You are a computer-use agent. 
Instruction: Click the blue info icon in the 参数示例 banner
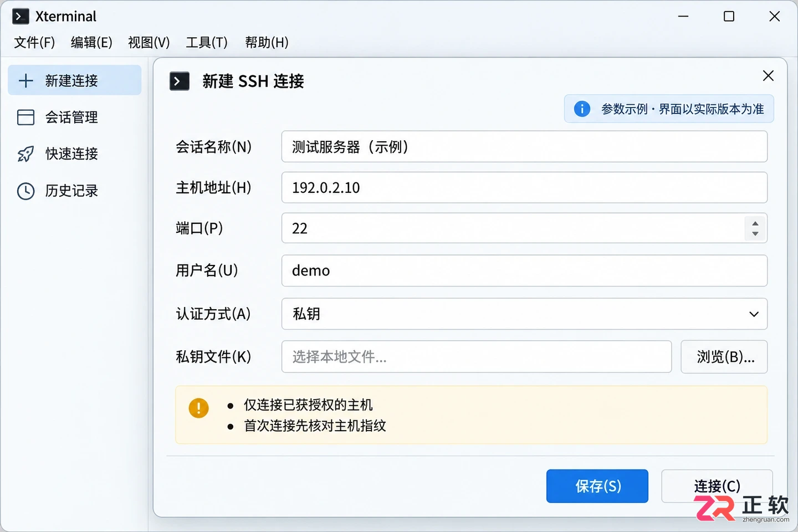[582, 109]
